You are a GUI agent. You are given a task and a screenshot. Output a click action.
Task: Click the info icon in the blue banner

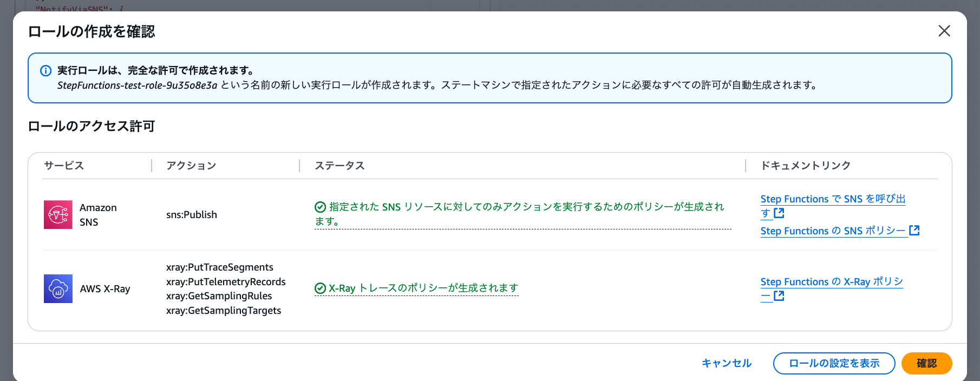[46, 70]
